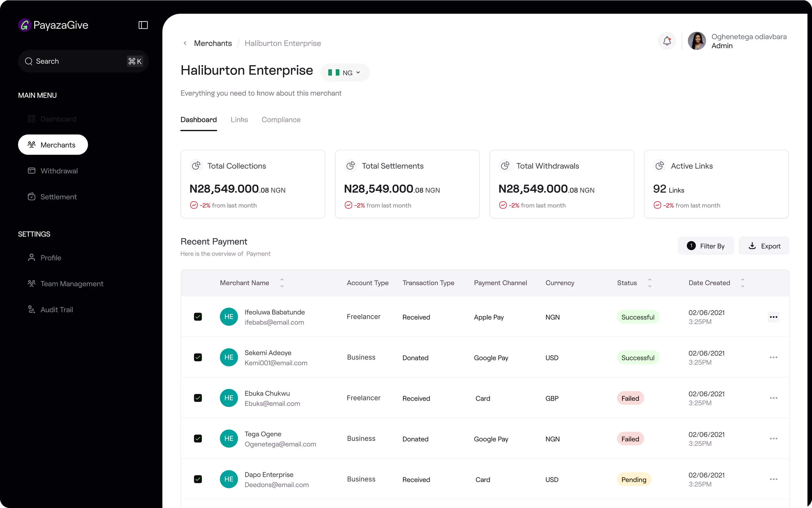Click Oghenetega odiavbara profile avatar

tap(697, 41)
